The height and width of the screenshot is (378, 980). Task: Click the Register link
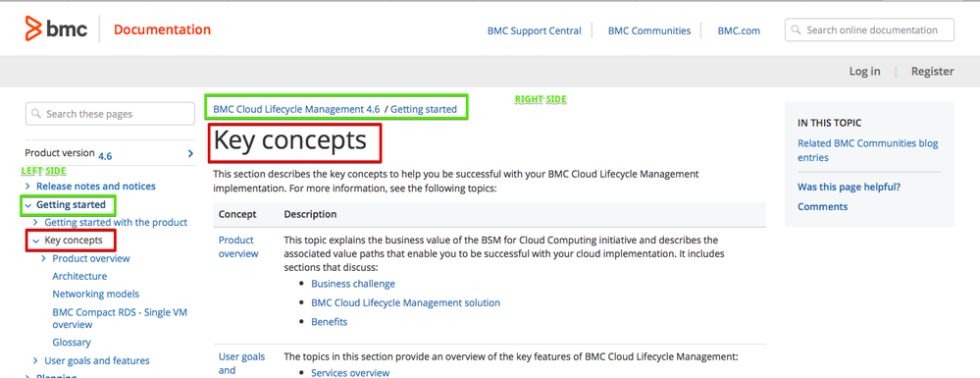[x=932, y=72]
